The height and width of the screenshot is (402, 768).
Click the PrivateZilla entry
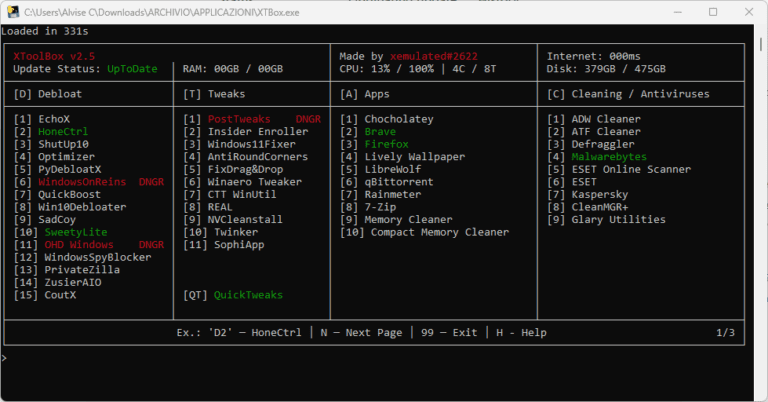tap(67, 270)
